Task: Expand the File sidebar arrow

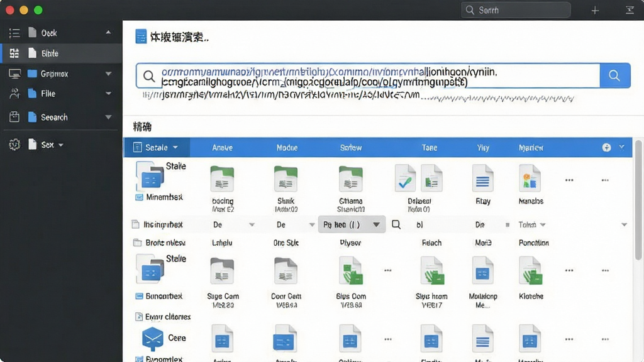Action: pyautogui.click(x=108, y=94)
